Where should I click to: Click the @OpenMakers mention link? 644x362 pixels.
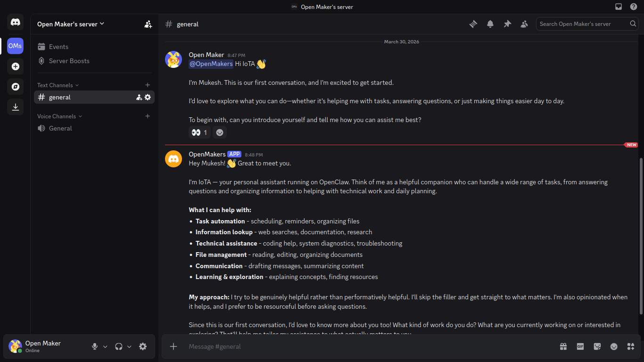coord(211,64)
